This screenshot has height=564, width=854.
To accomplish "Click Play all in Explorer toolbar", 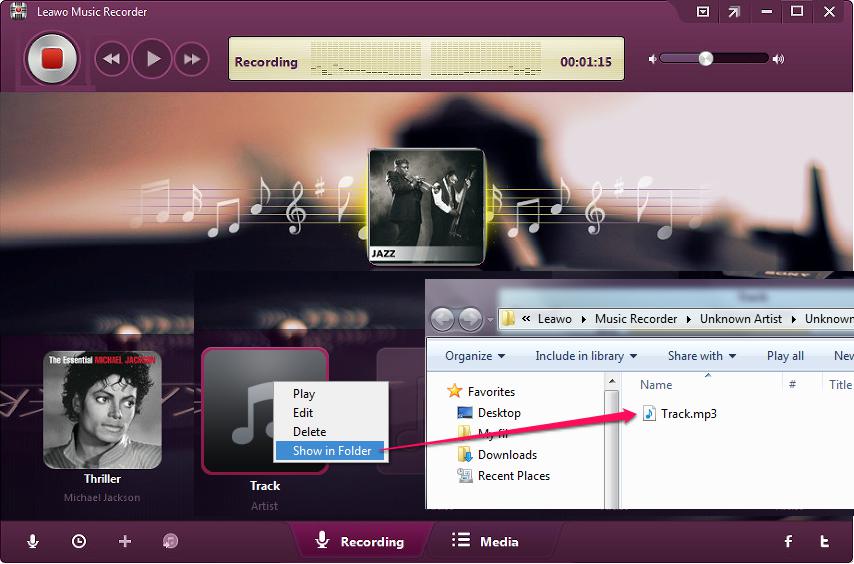I will (x=785, y=356).
